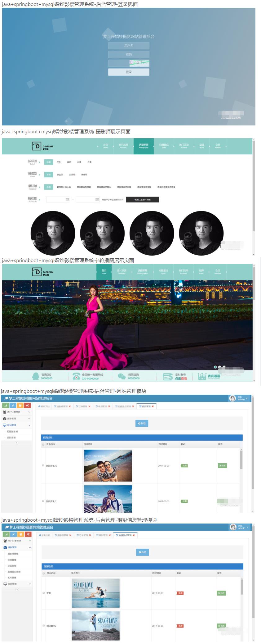Screen dimensions: 261x644
Task: Tick the checkbox for 测试资讯2
Action: (43, 501)
